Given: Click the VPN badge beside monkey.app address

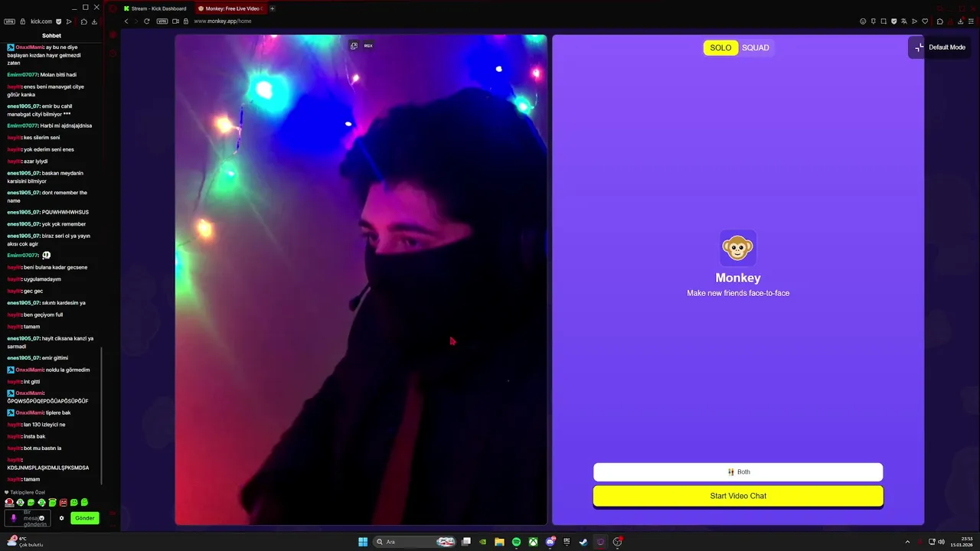Looking at the screenshot, I should pyautogui.click(x=162, y=21).
